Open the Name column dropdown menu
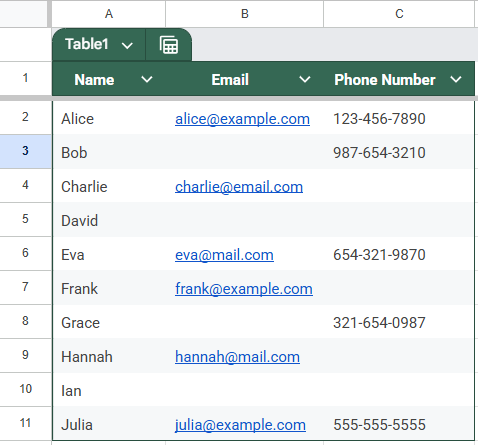This screenshot has height=445, width=478. pyautogui.click(x=147, y=79)
